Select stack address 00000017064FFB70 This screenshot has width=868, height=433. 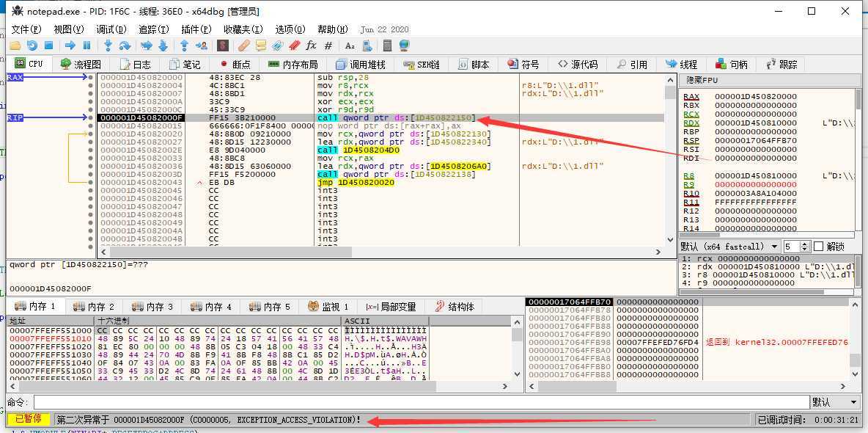pyautogui.click(x=569, y=302)
